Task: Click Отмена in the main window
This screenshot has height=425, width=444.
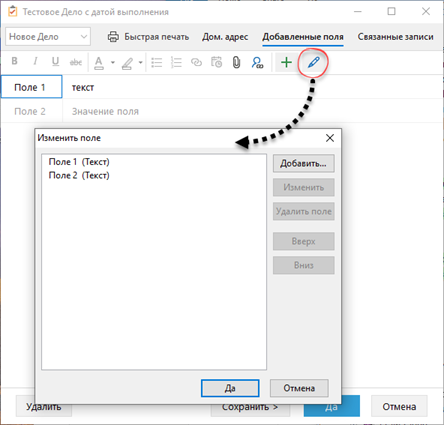Action: pyautogui.click(x=399, y=407)
